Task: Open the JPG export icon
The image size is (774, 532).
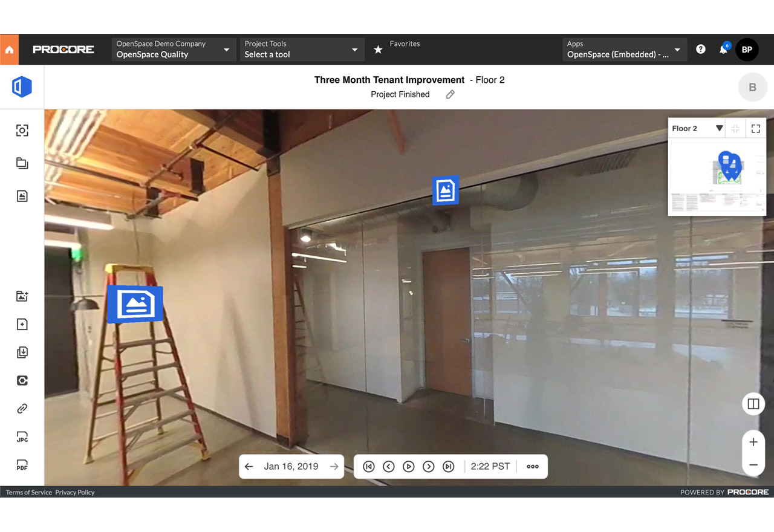Action: tap(22, 437)
